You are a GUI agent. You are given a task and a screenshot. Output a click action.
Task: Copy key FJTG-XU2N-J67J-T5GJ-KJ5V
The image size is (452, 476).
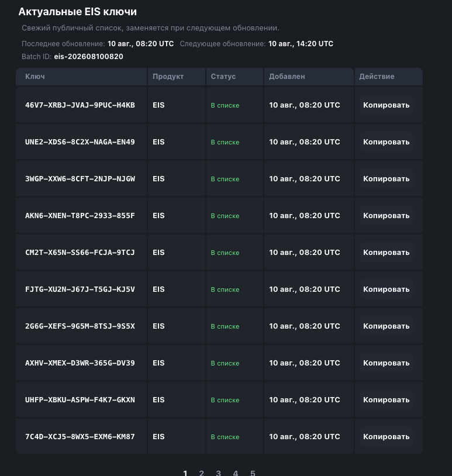[386, 289]
